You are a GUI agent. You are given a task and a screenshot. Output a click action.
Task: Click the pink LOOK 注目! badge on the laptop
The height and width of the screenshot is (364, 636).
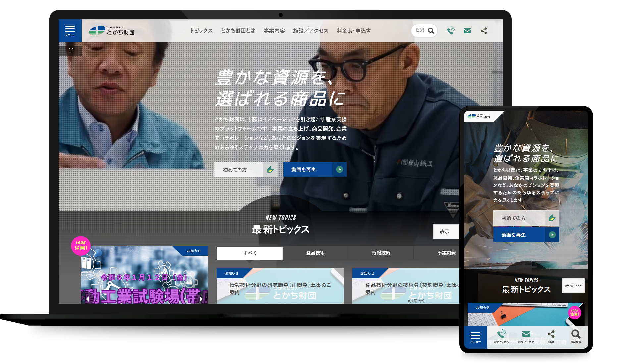click(81, 246)
